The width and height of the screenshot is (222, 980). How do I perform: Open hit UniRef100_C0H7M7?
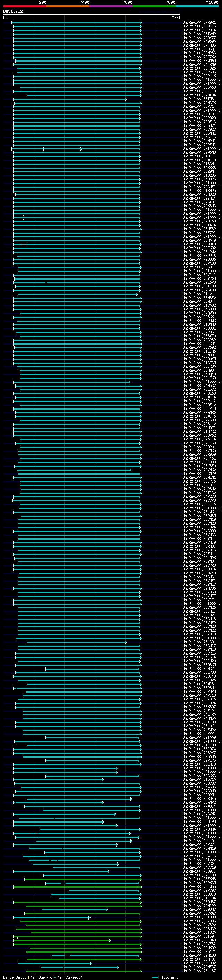click(199, 114)
